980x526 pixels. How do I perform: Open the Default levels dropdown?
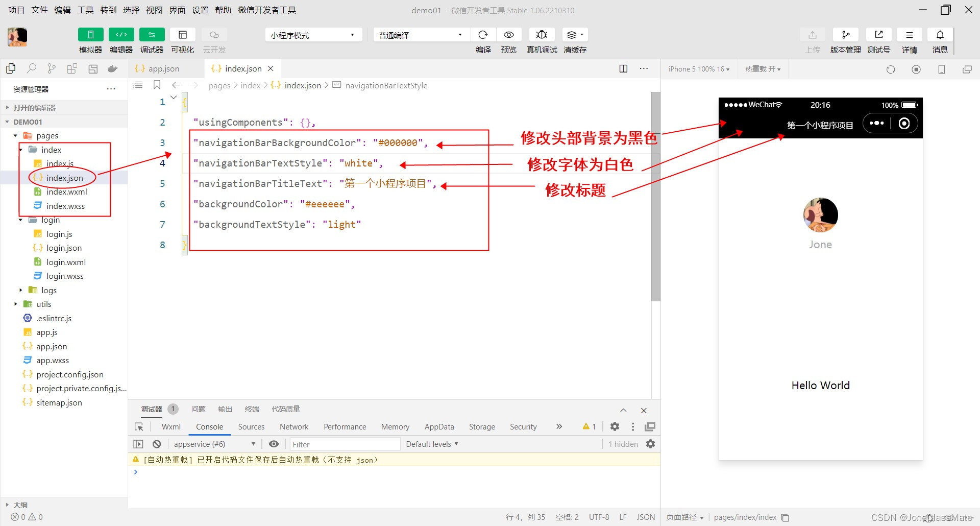tap(432, 444)
